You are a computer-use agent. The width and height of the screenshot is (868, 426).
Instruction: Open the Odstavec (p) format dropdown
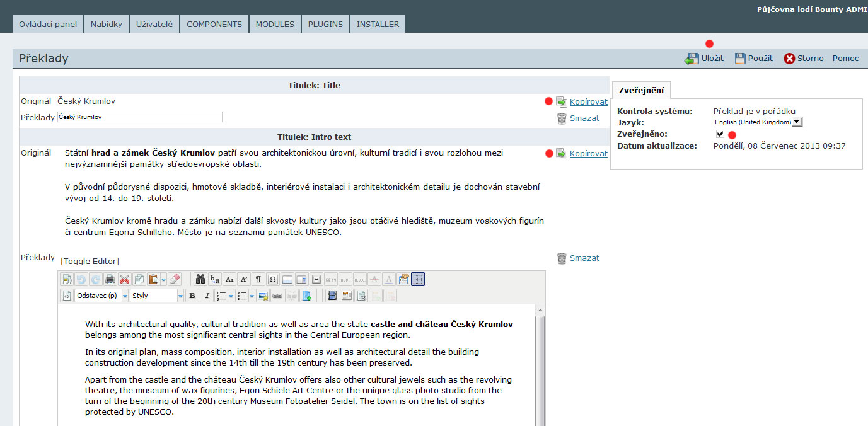101,296
